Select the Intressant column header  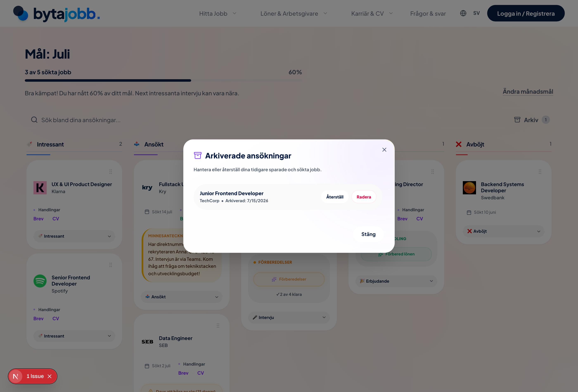pyautogui.click(x=50, y=144)
